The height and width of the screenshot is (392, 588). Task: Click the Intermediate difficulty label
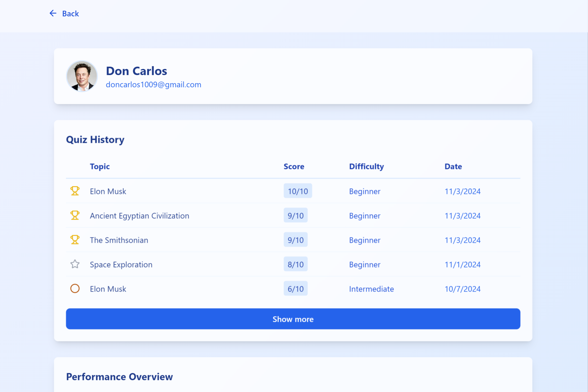point(371,289)
